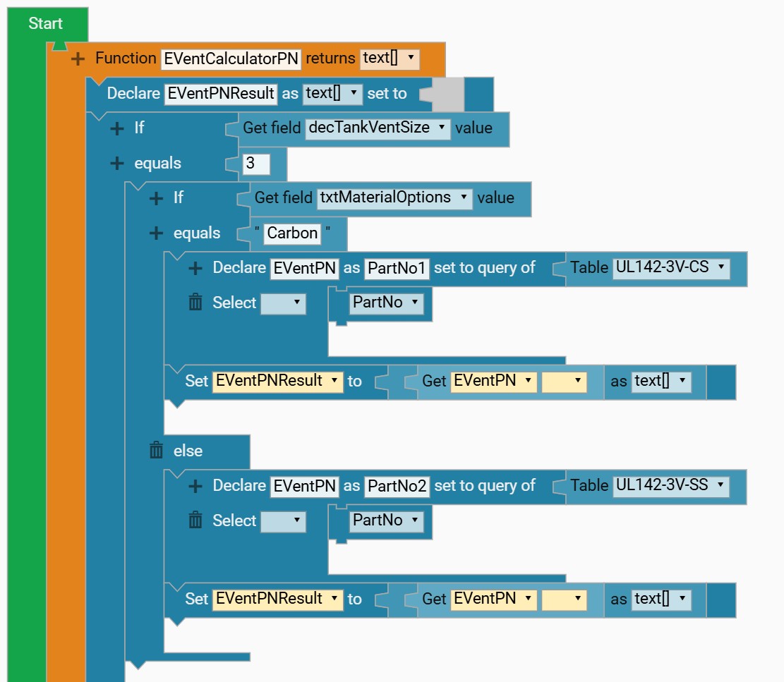Click 'set to query of' text in PartNo2 block
The image size is (784, 682).
(x=485, y=486)
